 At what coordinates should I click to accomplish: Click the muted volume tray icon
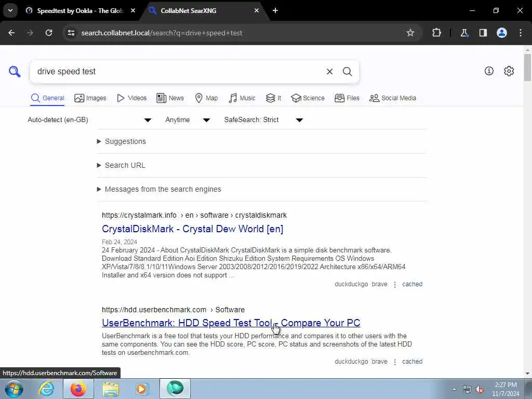tap(479, 389)
